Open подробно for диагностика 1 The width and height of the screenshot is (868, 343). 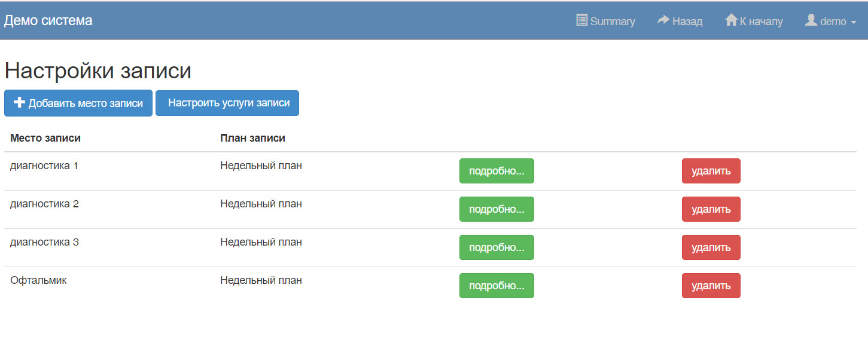497,171
